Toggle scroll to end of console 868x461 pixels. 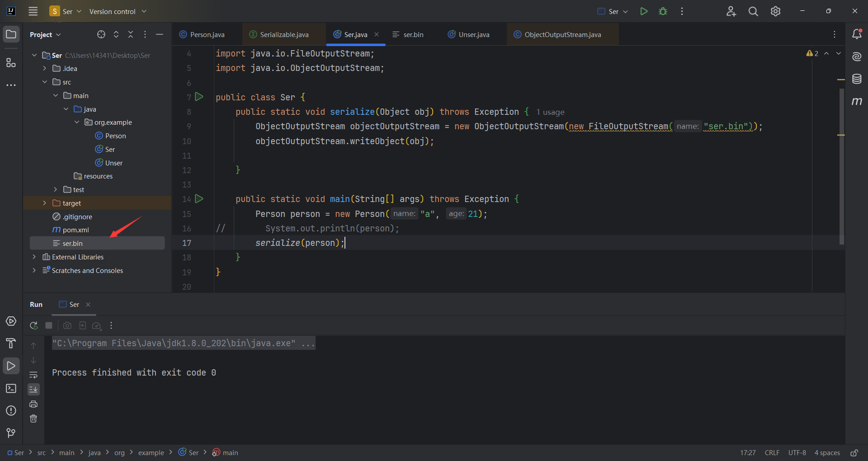point(33,389)
